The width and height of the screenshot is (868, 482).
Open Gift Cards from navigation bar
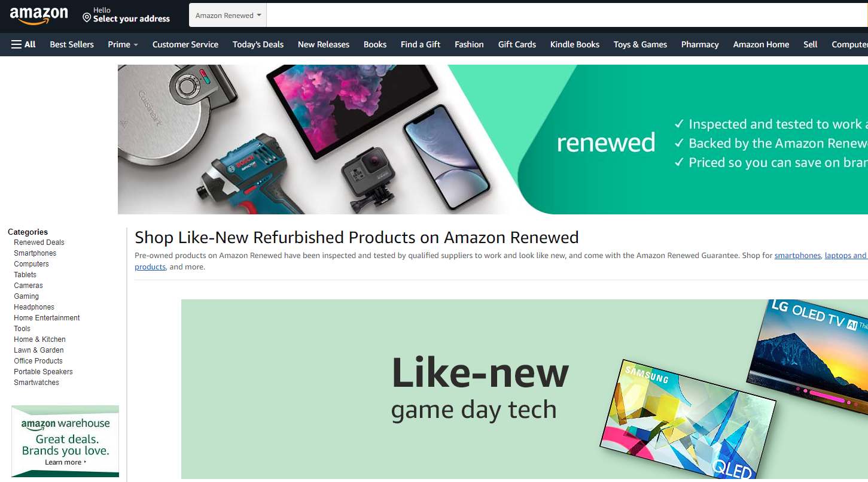pos(517,44)
